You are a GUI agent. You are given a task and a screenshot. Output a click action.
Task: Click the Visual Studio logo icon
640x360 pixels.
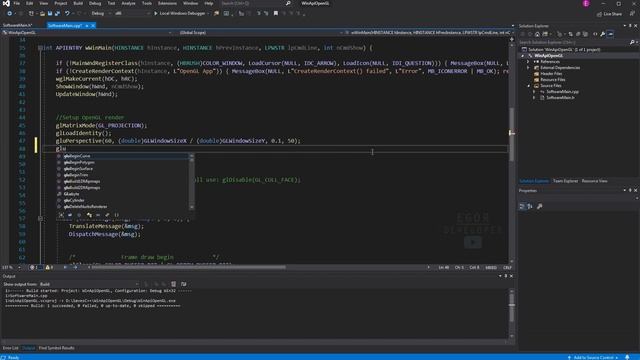pos(6,3)
